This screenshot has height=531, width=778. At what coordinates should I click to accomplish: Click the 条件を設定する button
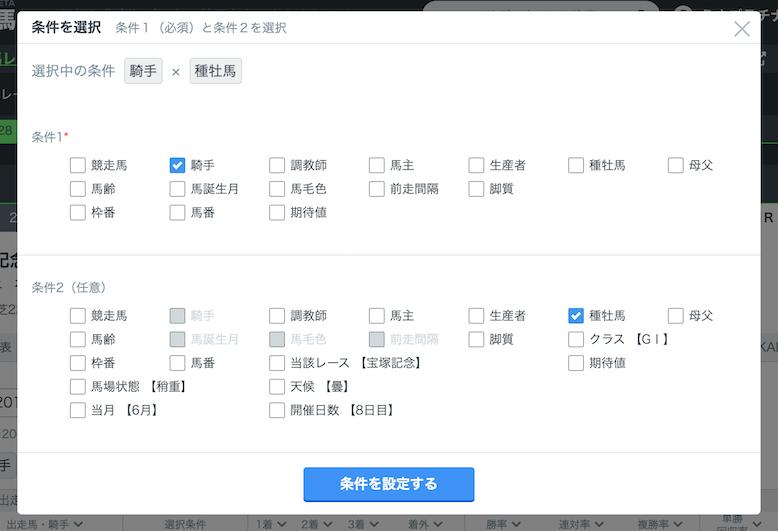point(388,484)
